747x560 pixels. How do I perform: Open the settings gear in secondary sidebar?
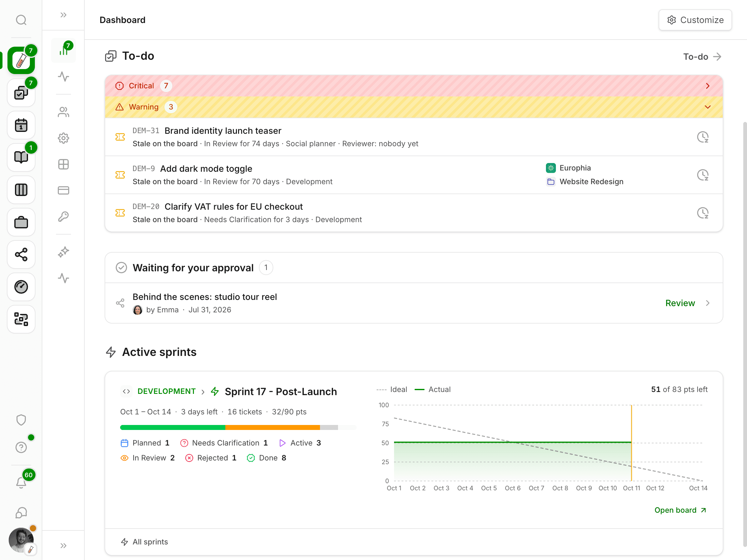[63, 138]
